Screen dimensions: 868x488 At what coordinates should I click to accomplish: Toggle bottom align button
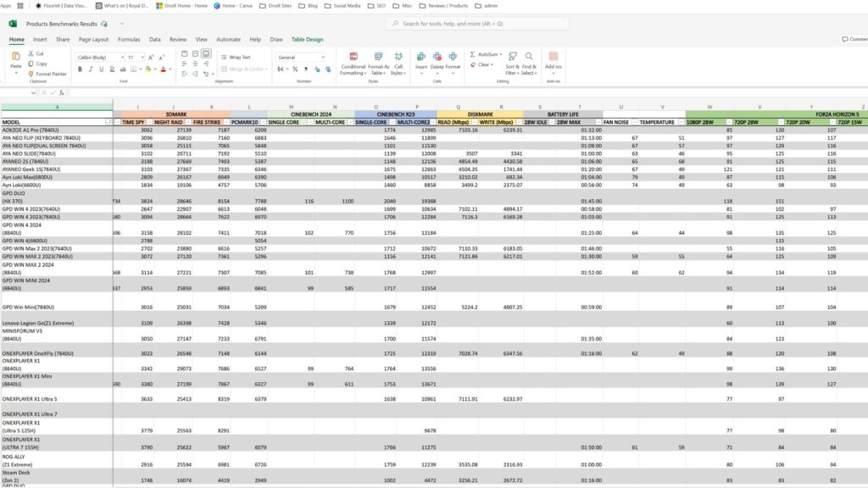(x=206, y=53)
